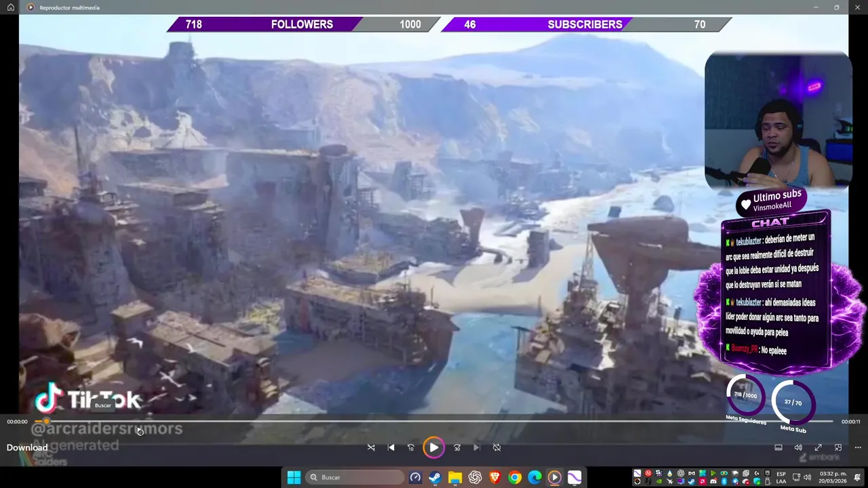Open the purple curve app in taskbar
This screenshot has height=488, width=868.
point(574,477)
